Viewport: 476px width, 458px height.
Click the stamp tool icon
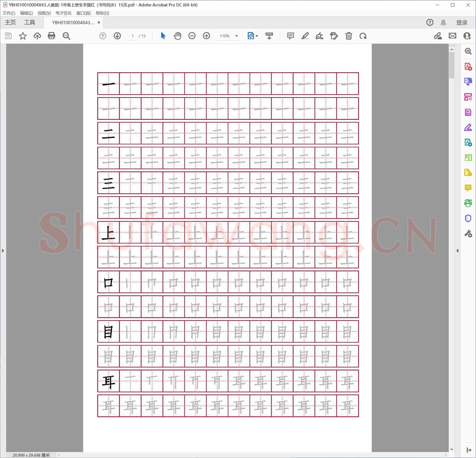coord(334,36)
